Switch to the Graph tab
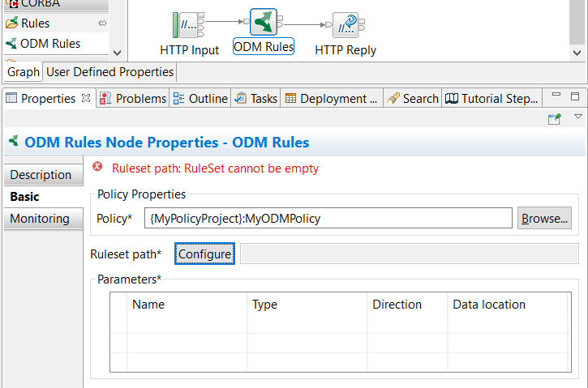The height and width of the screenshot is (388, 588). [24, 71]
